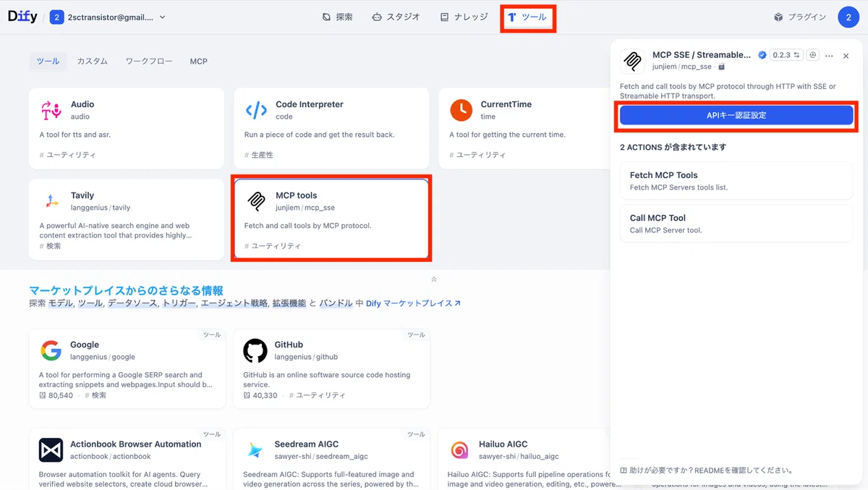This screenshot has width=868, height=490.
Task: Open the GitHub marketplace card title
Action: pos(289,345)
